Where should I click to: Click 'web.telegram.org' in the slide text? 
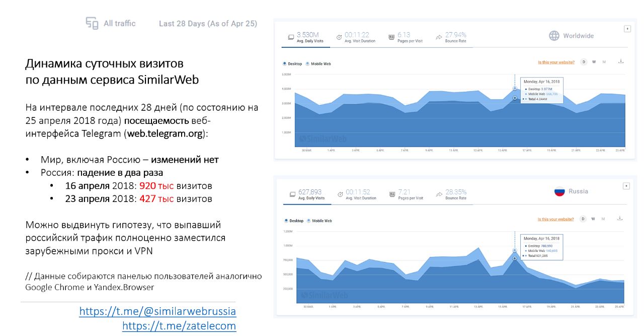pos(166,133)
